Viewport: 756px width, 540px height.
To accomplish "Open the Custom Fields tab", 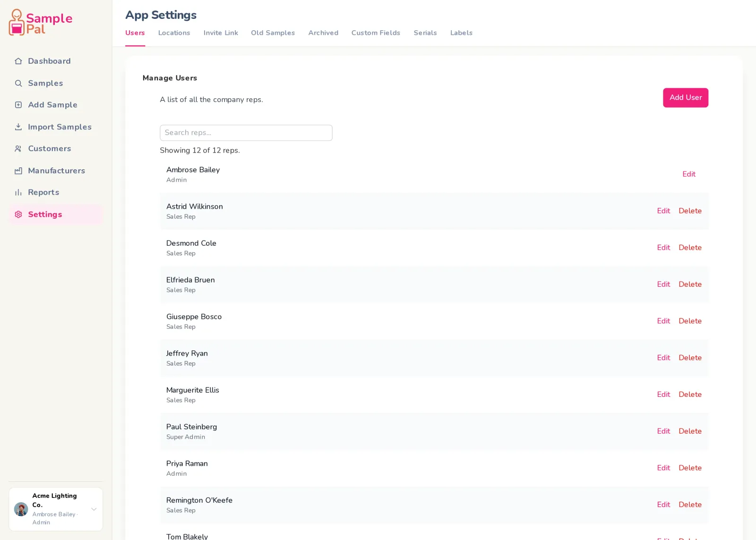I will coord(376,33).
